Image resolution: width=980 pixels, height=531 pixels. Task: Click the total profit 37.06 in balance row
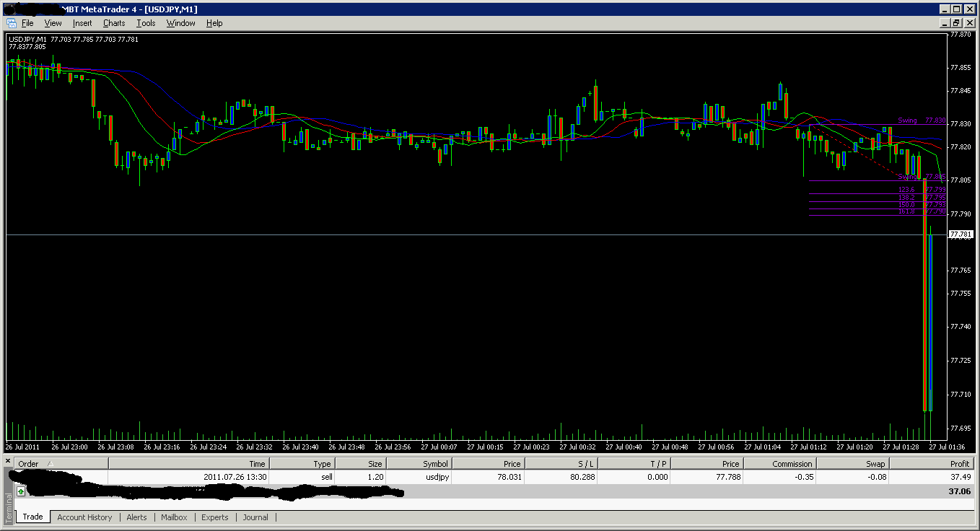[960, 491]
